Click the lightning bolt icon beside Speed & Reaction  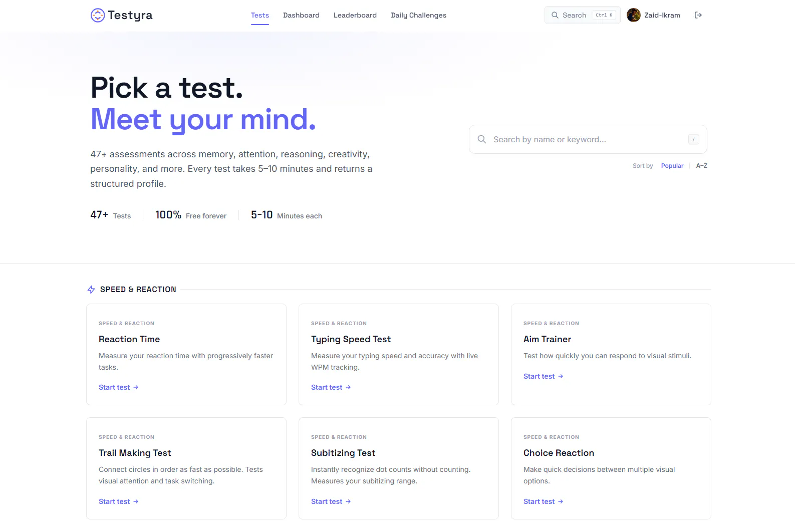(91, 290)
